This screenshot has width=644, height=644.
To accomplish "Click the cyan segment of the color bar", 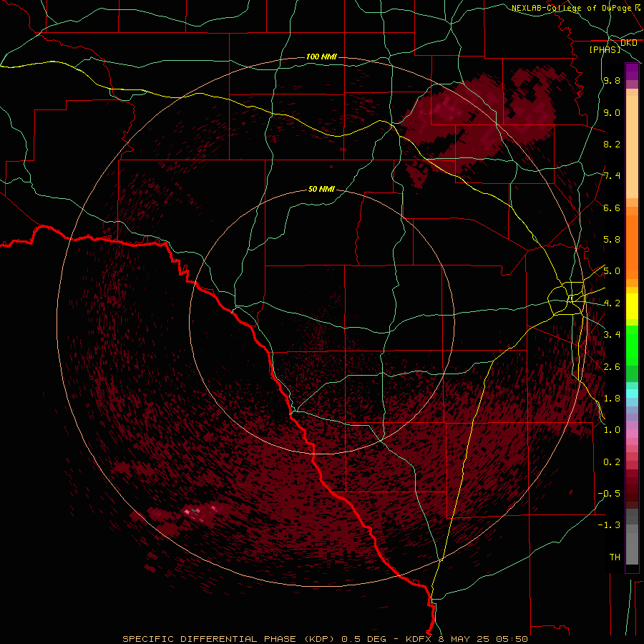I will tap(632, 394).
